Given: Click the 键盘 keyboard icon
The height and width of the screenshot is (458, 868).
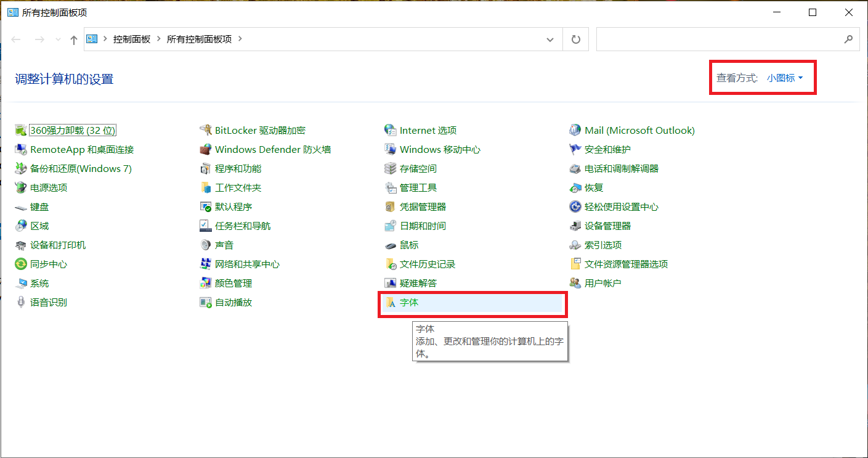Looking at the screenshot, I should pos(22,207).
